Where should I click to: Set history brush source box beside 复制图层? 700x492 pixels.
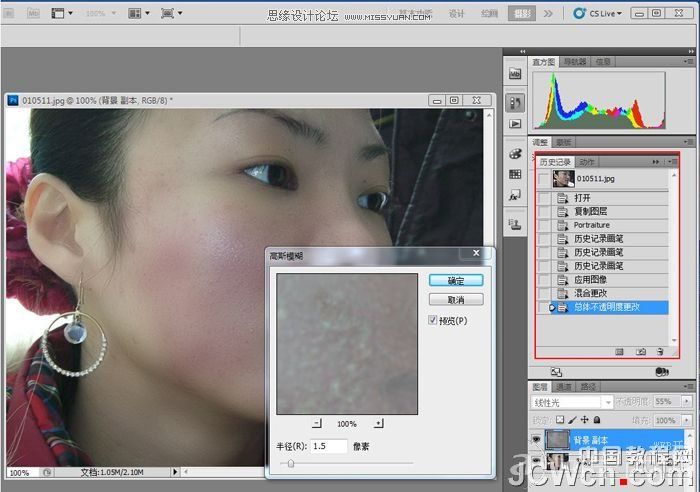(x=543, y=212)
